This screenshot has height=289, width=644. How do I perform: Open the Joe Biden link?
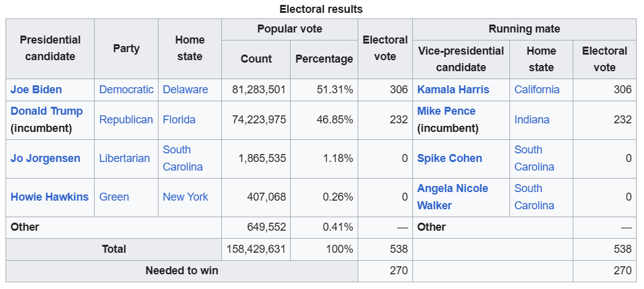click(36, 90)
